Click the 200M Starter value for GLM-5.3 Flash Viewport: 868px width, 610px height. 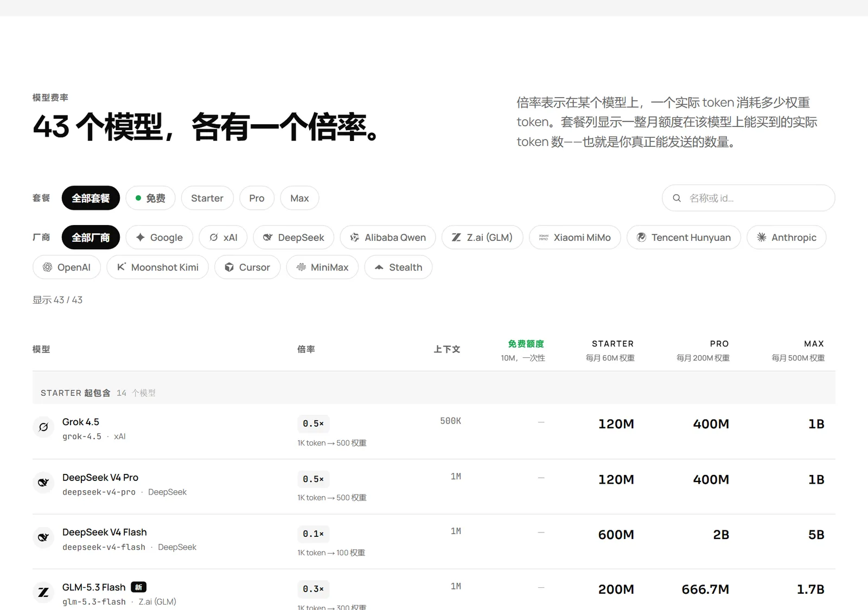616,589
